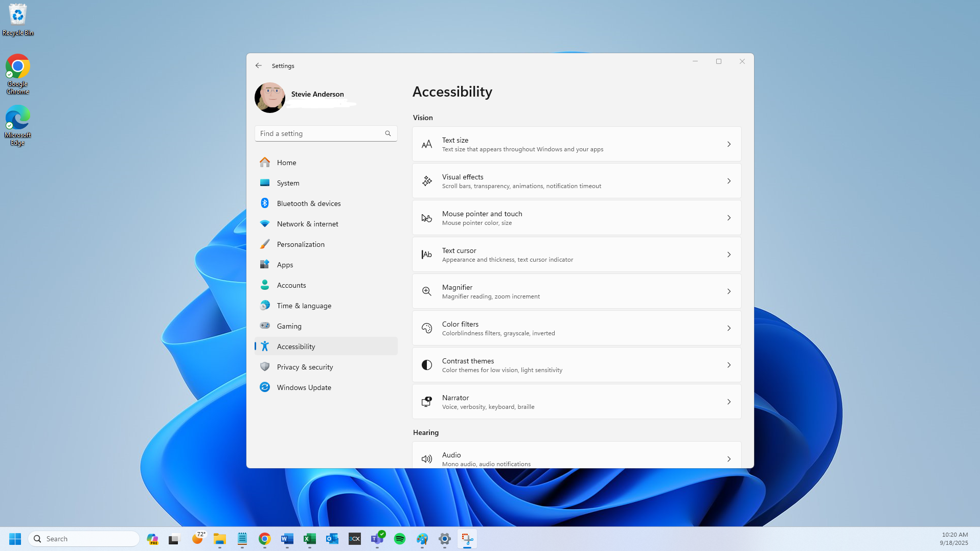The width and height of the screenshot is (980, 551).
Task: Open Windows Update settings
Action: [x=326, y=387]
